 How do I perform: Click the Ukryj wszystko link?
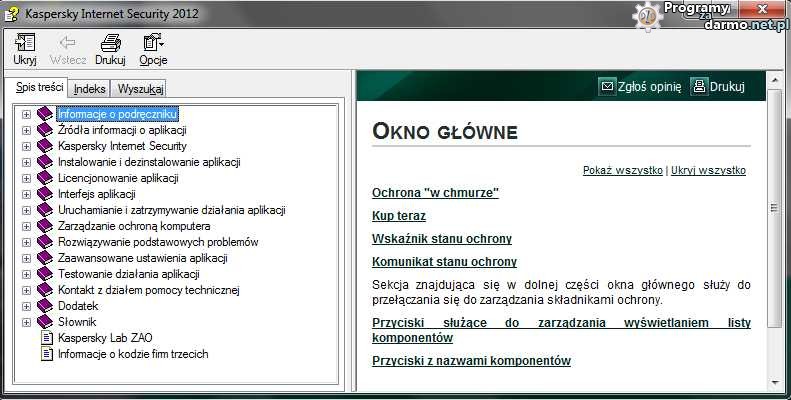pos(708,171)
